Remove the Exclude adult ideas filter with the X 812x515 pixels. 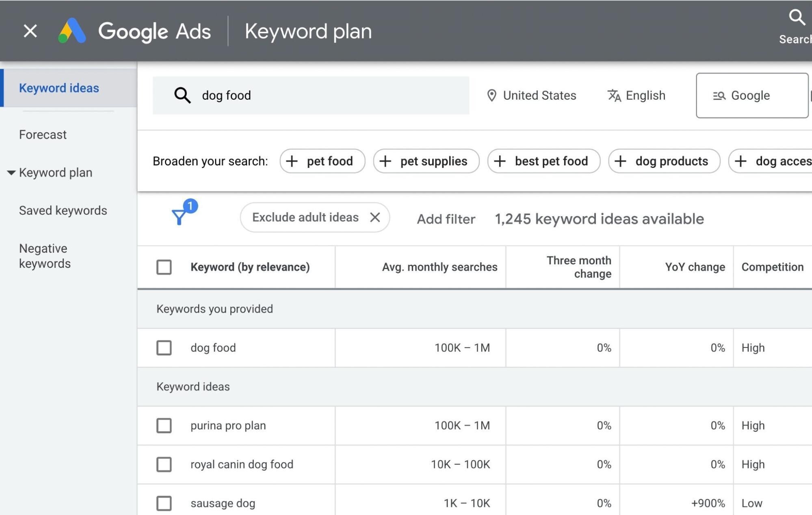[375, 217]
